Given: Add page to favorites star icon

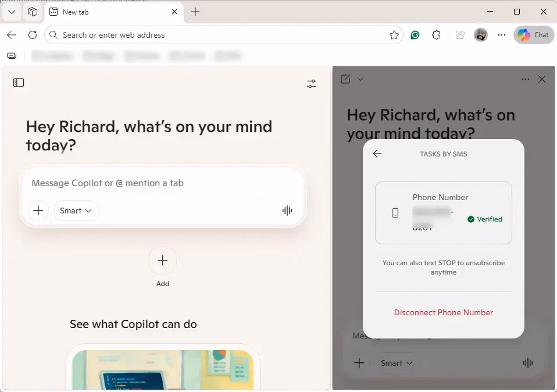Looking at the screenshot, I should pos(394,35).
